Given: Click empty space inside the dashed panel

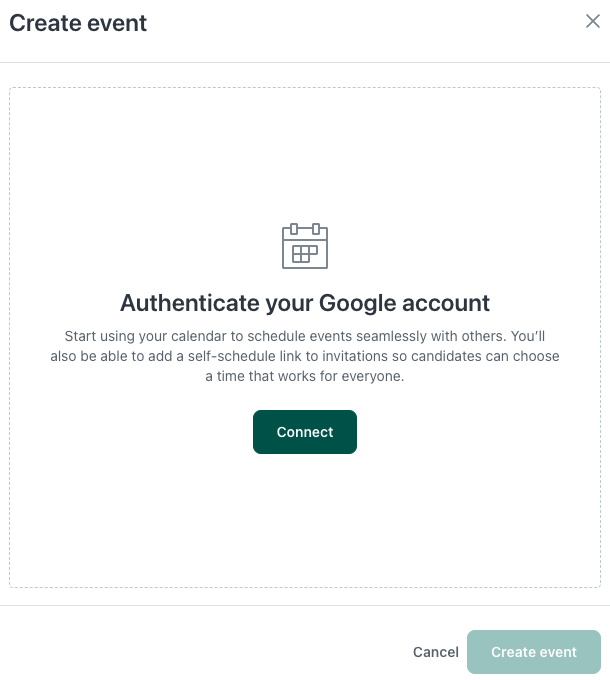Looking at the screenshot, I should [x=305, y=520].
